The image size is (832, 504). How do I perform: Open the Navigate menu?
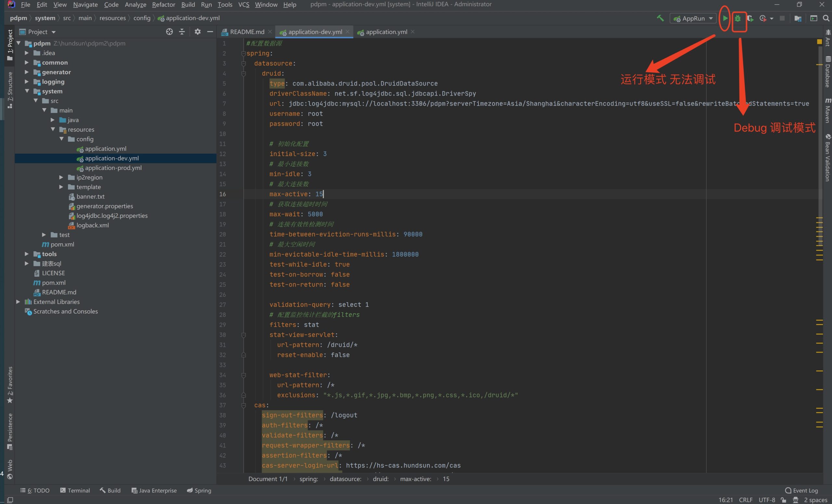85,5
